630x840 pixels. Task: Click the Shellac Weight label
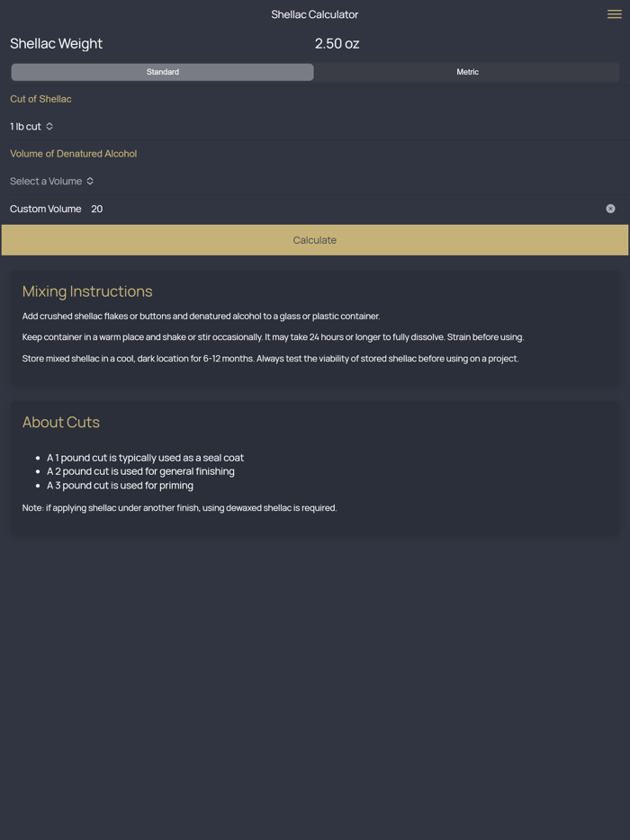tap(56, 43)
